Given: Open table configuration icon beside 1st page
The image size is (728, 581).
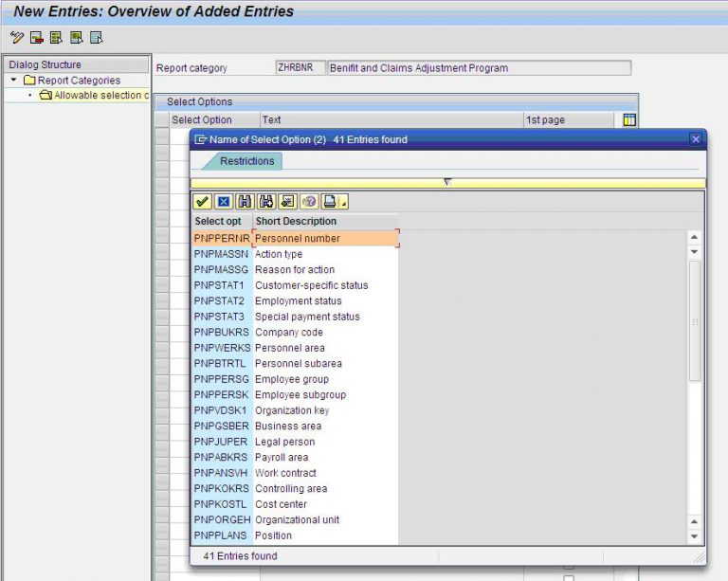Looking at the screenshot, I should pyautogui.click(x=629, y=119).
